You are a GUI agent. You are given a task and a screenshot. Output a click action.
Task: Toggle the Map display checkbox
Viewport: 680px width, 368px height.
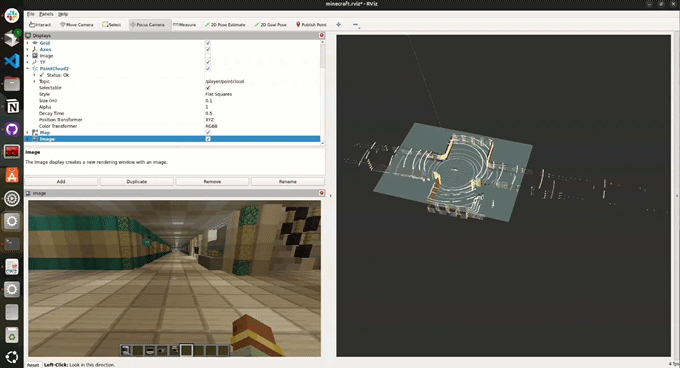208,132
